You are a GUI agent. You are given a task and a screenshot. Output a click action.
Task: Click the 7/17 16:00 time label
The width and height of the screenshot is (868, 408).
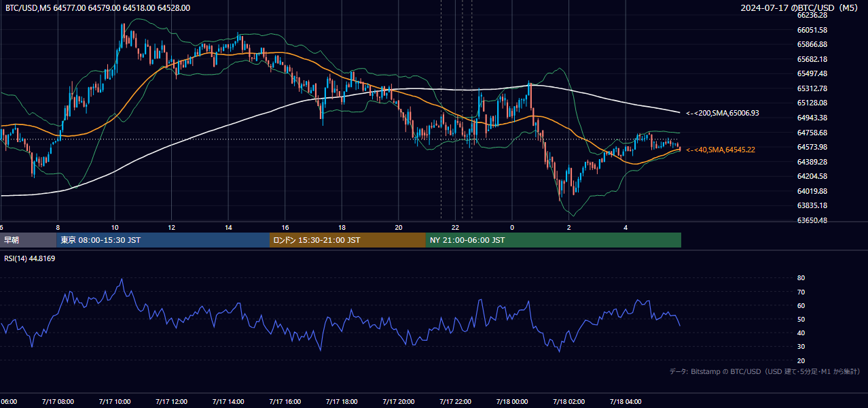285,401
